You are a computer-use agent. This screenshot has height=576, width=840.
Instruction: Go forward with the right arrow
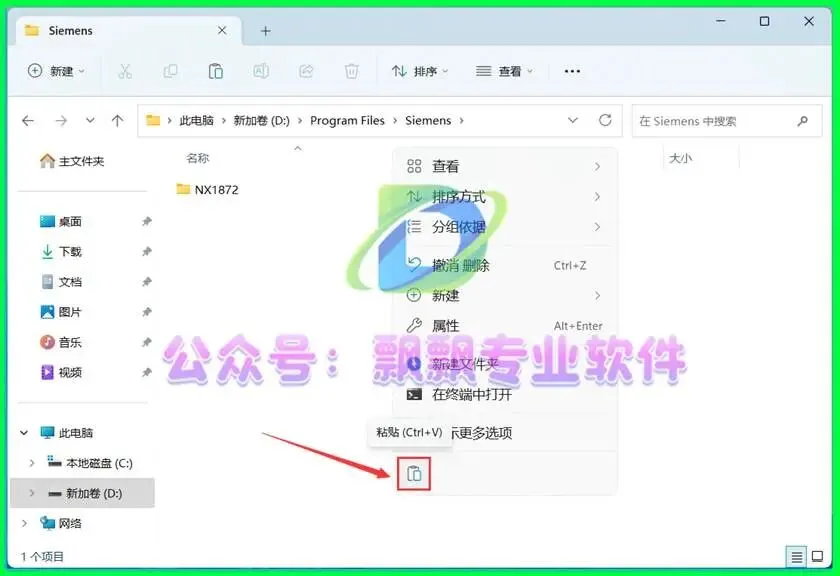point(61,121)
